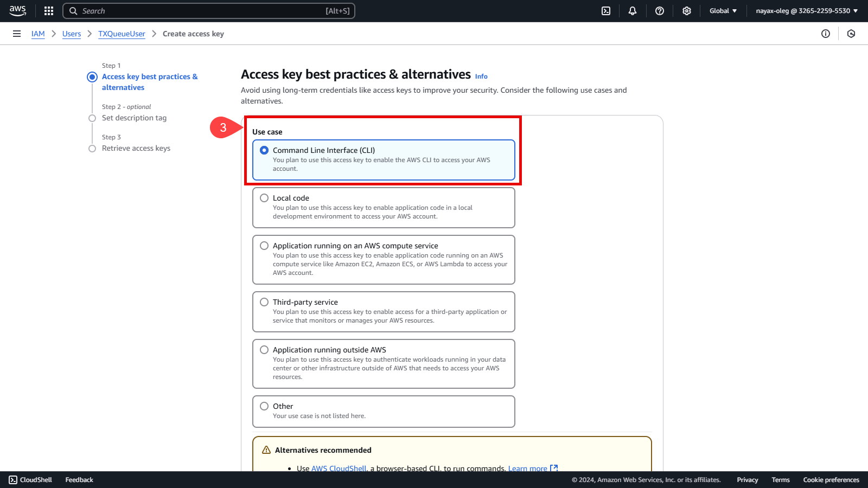Navigate to Users breadcrumb
This screenshot has width=868, height=488.
(x=72, y=34)
